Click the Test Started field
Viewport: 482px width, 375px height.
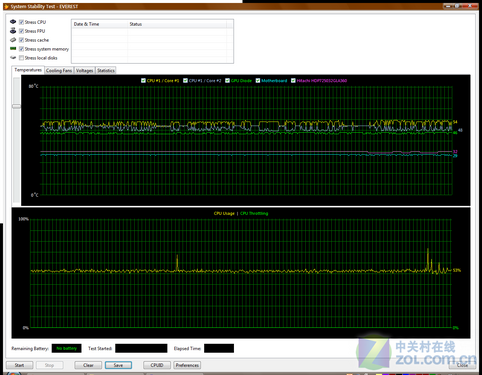click(141, 348)
